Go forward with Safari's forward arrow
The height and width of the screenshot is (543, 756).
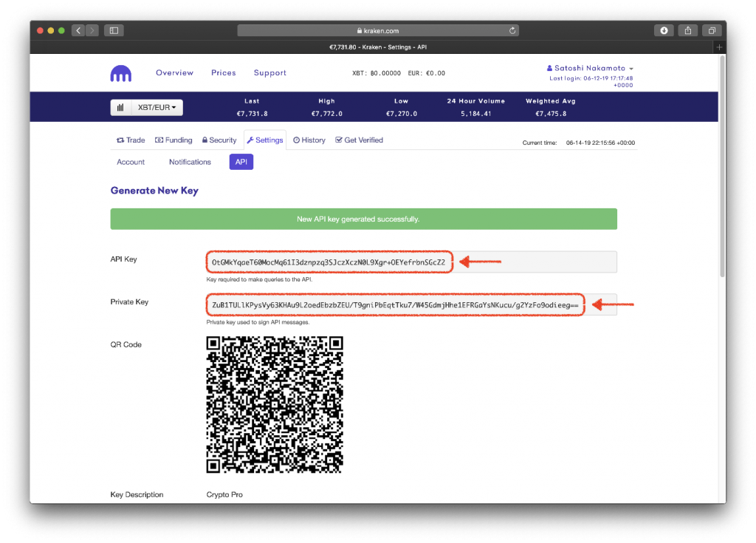pos(92,30)
